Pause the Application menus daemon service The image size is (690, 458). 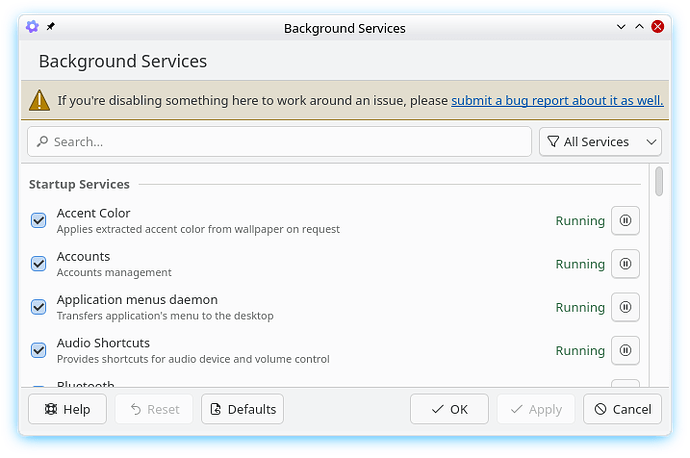pos(625,308)
